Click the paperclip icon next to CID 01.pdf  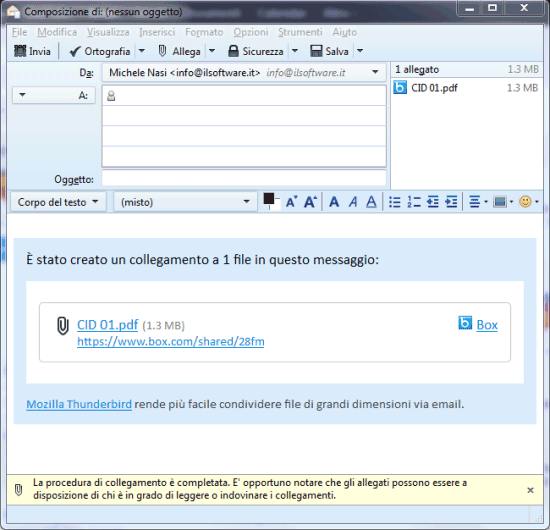63,326
